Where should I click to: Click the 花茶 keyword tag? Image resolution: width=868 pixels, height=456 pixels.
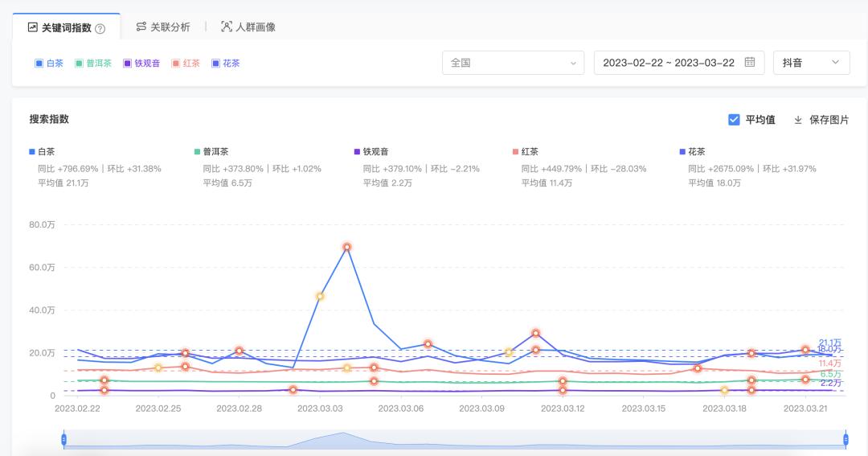(225, 63)
